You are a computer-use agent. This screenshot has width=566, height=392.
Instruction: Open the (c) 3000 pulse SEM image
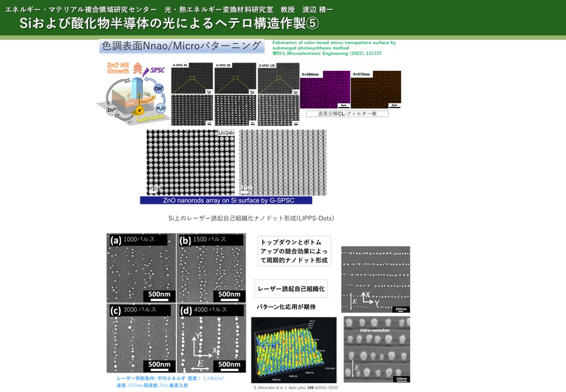click(141, 338)
